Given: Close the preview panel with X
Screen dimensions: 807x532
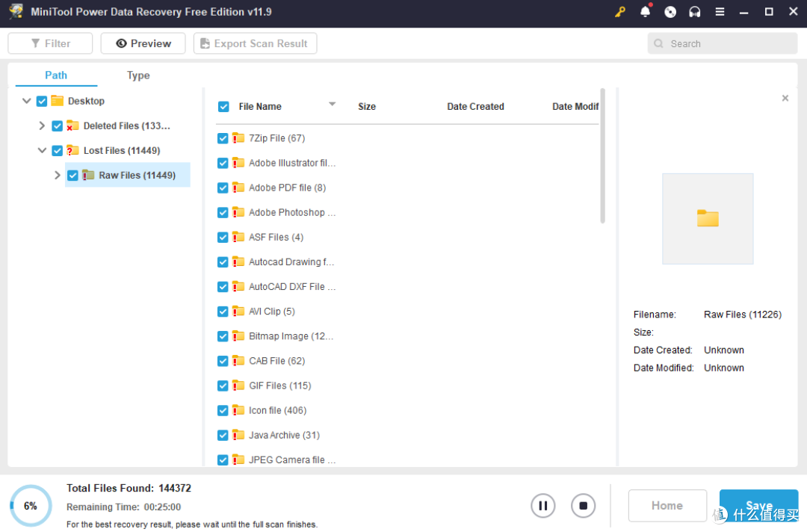Looking at the screenshot, I should pos(785,98).
